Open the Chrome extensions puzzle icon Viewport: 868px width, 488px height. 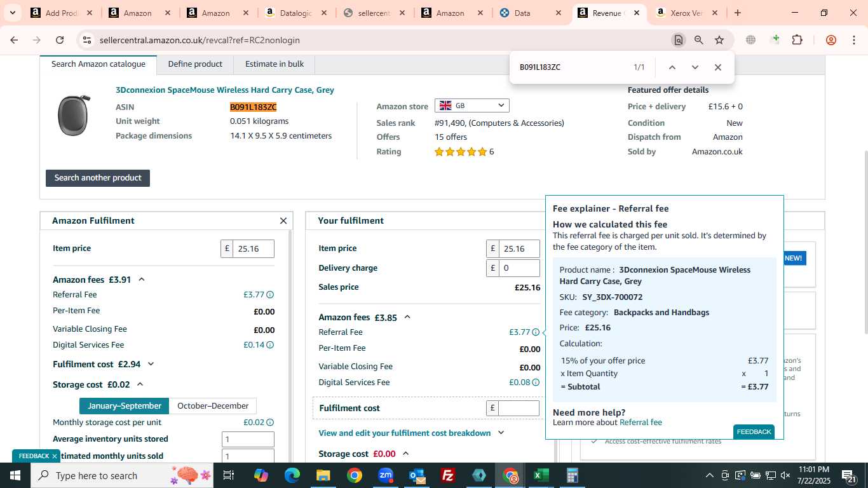(x=797, y=40)
